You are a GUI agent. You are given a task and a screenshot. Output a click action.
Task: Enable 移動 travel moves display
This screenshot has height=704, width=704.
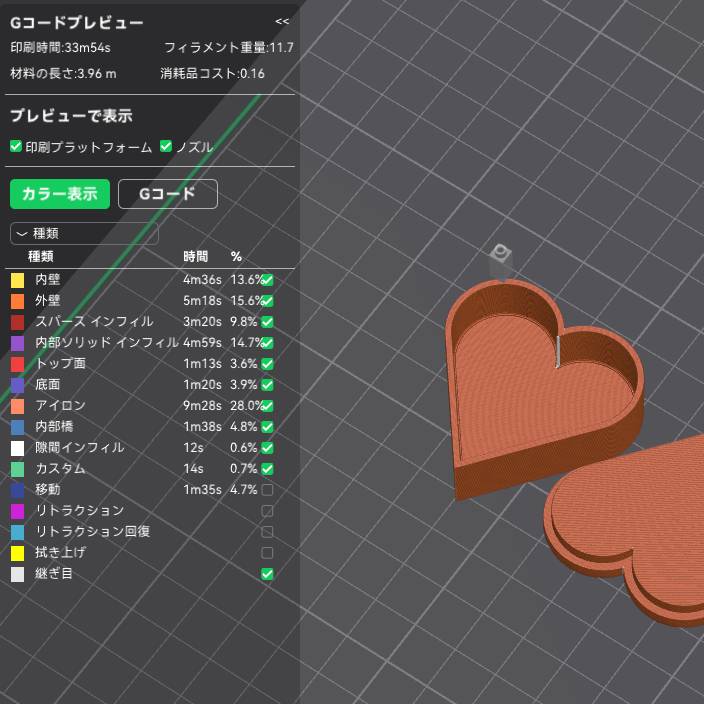[267, 490]
